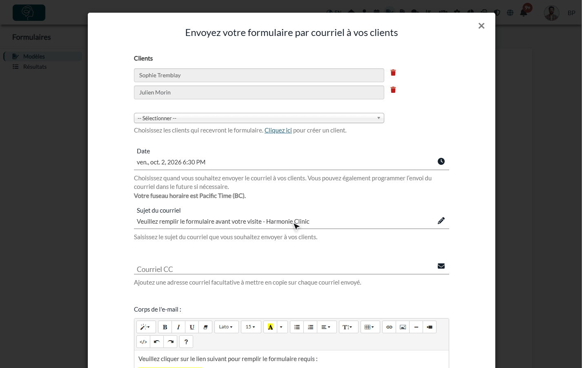Screen dimensions: 588x368
Task: Open the Lato font family dropdown
Action: tap(227, 327)
